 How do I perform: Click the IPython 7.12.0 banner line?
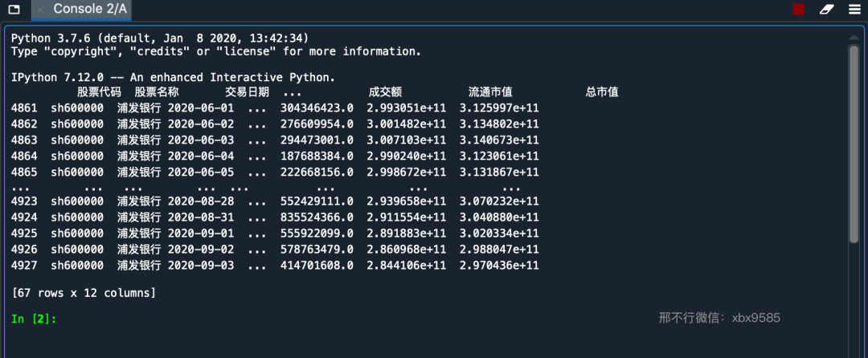point(174,77)
